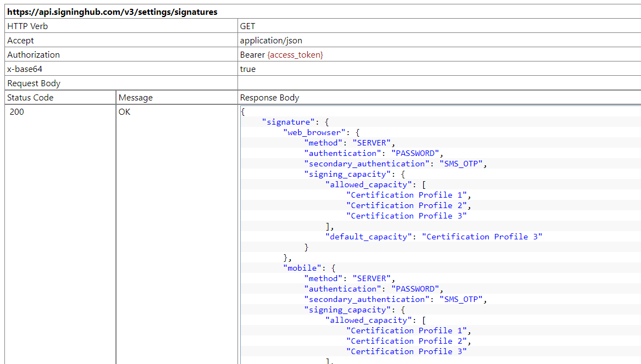Screen dimensions: 641x364
Task: Select the 200 status code cell
Action: coord(17,112)
